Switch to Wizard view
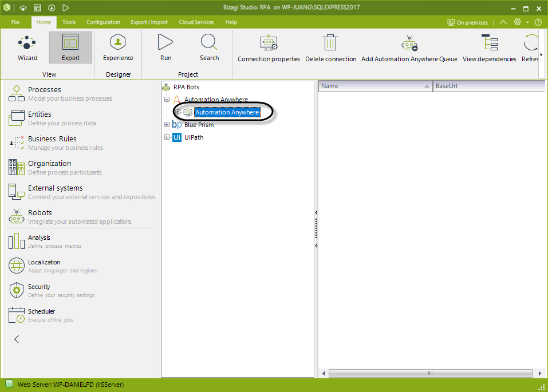548x392 pixels. (x=27, y=48)
